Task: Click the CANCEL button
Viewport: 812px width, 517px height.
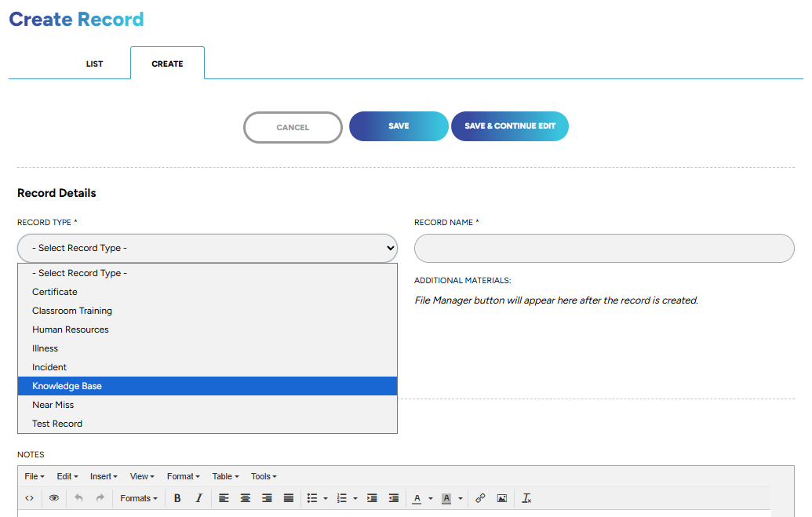Action: point(293,127)
